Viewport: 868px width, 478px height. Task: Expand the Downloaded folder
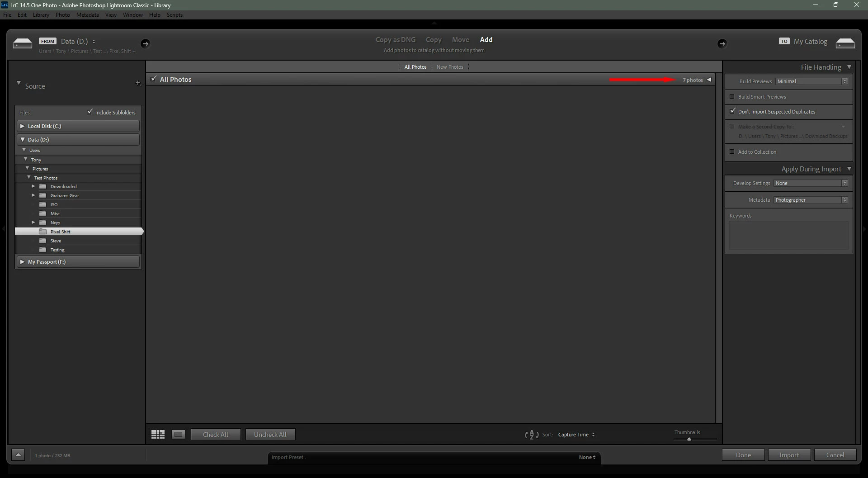(x=33, y=186)
